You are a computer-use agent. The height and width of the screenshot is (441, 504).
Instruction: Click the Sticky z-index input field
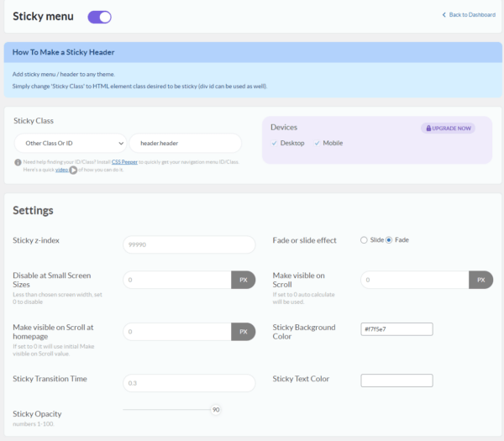[189, 244]
